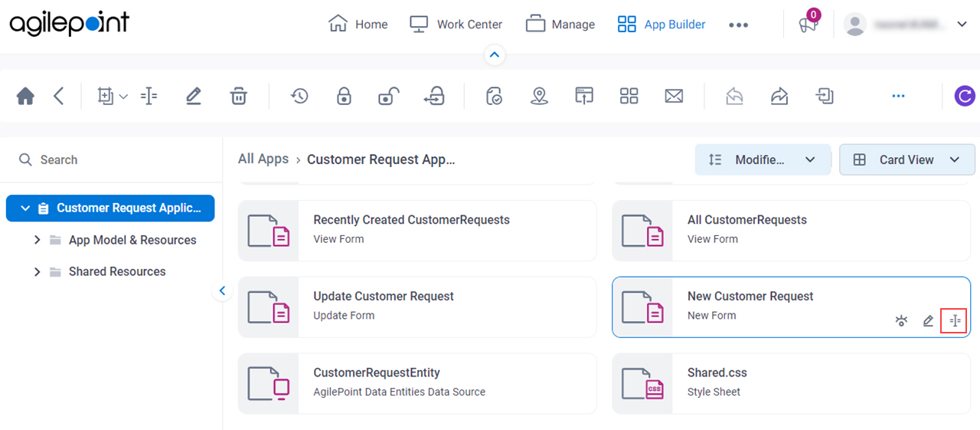Open the Work Center tab
This screenshot has height=430, width=980.
pos(456,24)
